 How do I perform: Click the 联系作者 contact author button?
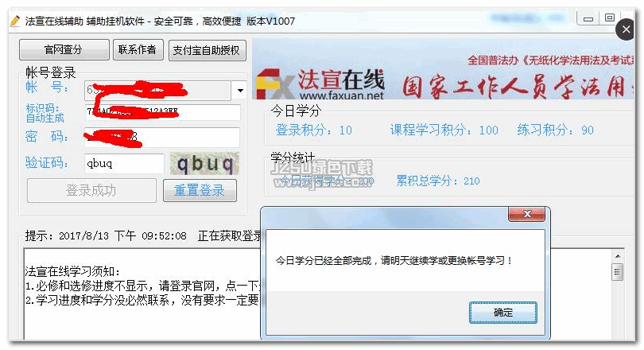pyautogui.click(x=138, y=49)
